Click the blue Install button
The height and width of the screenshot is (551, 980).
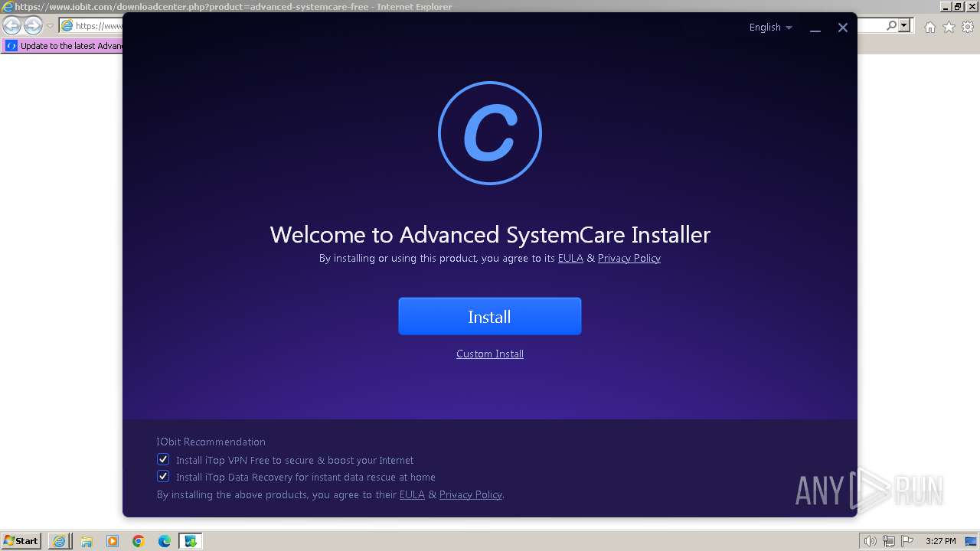pos(490,316)
